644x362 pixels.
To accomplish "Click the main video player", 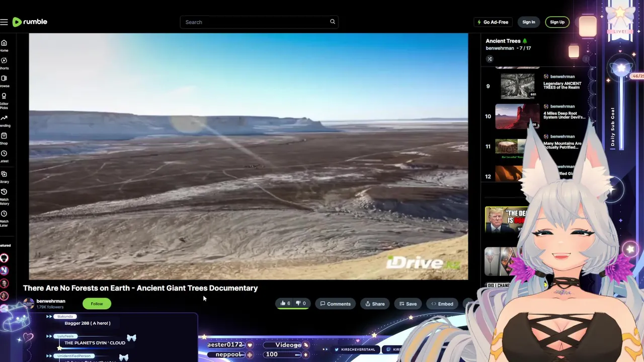I will point(249,156).
